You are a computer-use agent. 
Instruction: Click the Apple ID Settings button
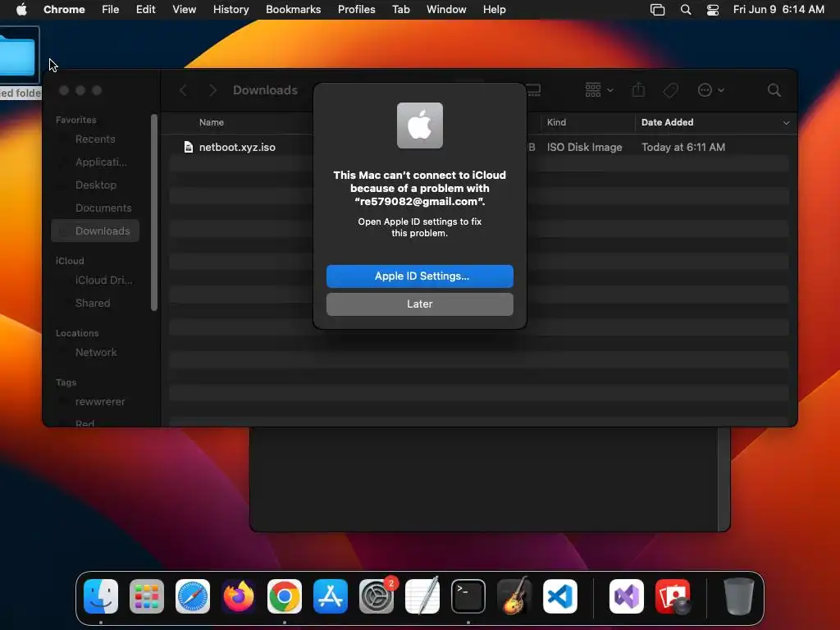tap(420, 276)
